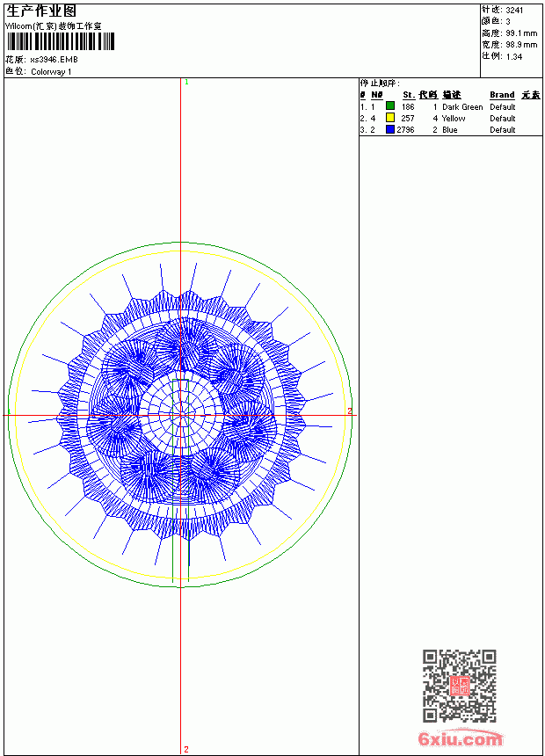Select the Blue thread description text
This screenshot has width=545, height=756.
pyautogui.click(x=449, y=130)
